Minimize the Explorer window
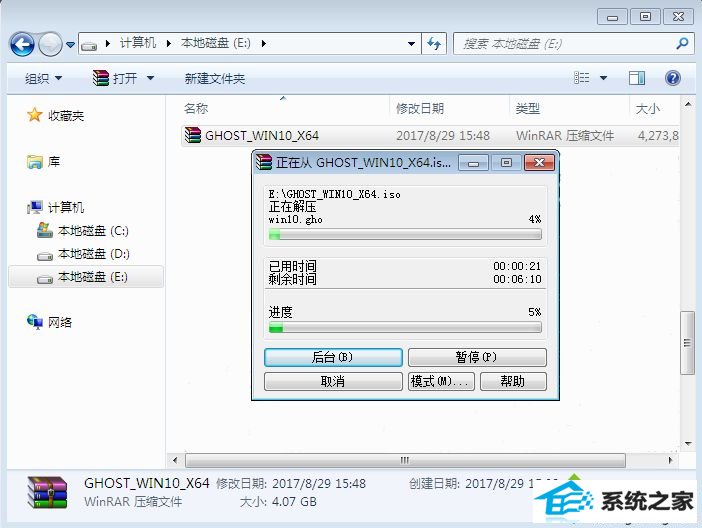This screenshot has width=702, height=528. tap(612, 17)
